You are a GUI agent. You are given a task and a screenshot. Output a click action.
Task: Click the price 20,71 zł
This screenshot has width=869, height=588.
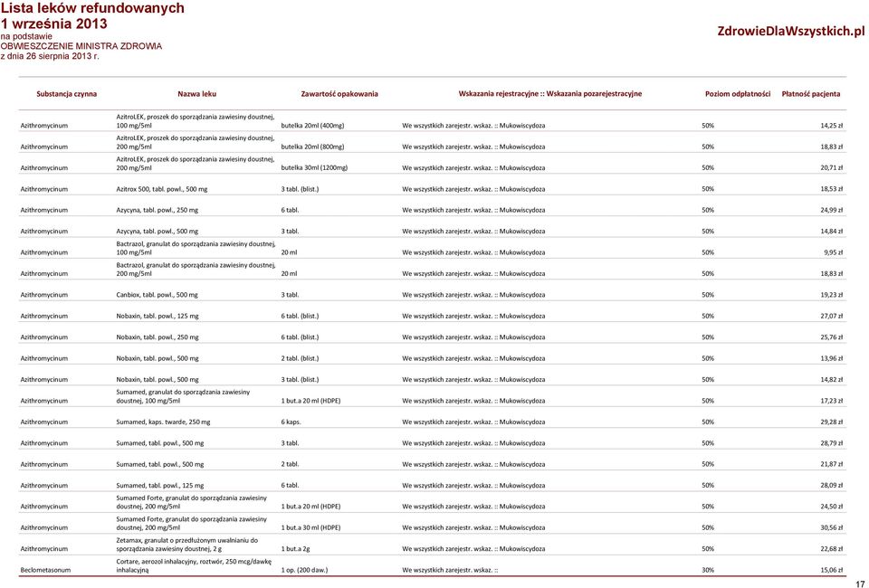[831, 167]
